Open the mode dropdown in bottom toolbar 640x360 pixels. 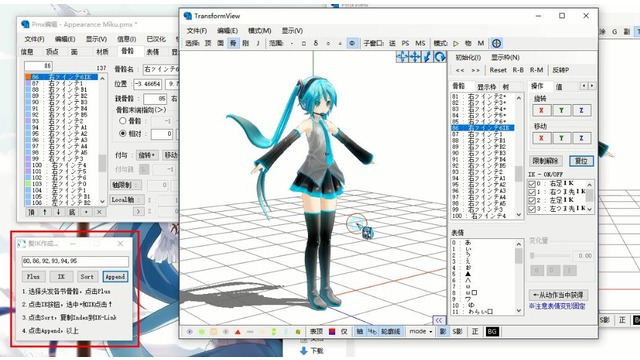click(x=421, y=332)
